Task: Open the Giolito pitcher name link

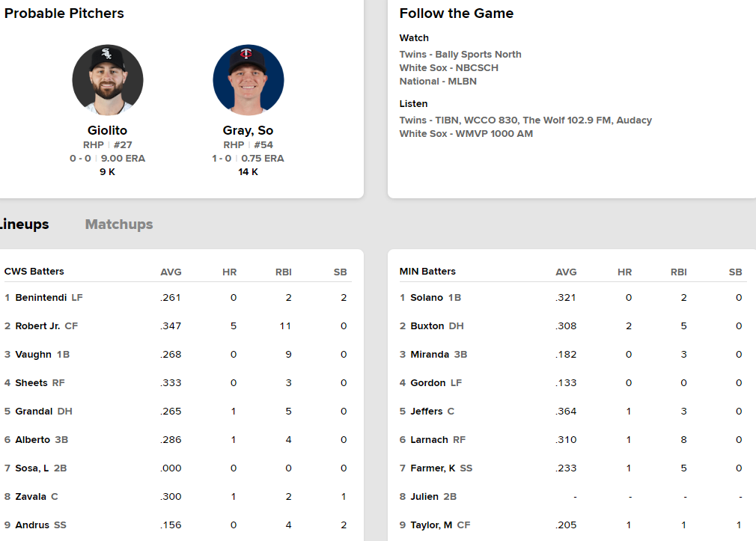Action: (107, 130)
